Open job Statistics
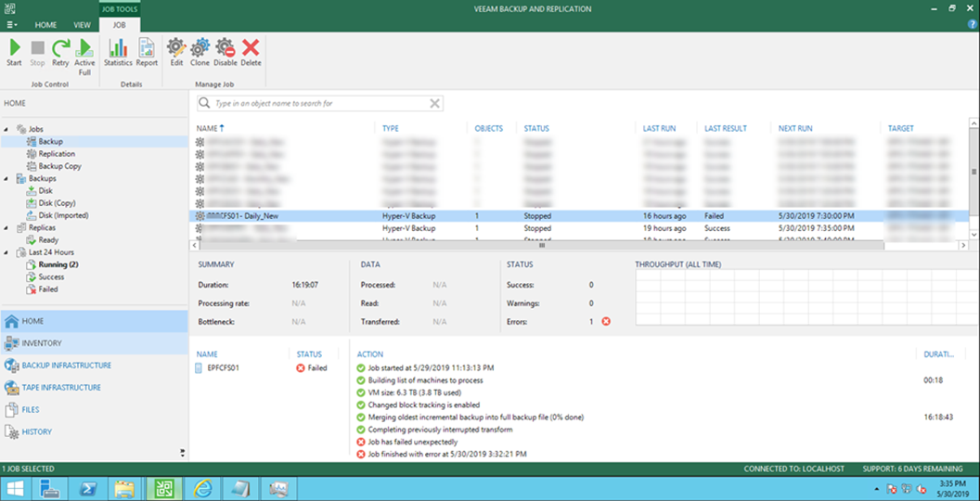 pyautogui.click(x=118, y=53)
